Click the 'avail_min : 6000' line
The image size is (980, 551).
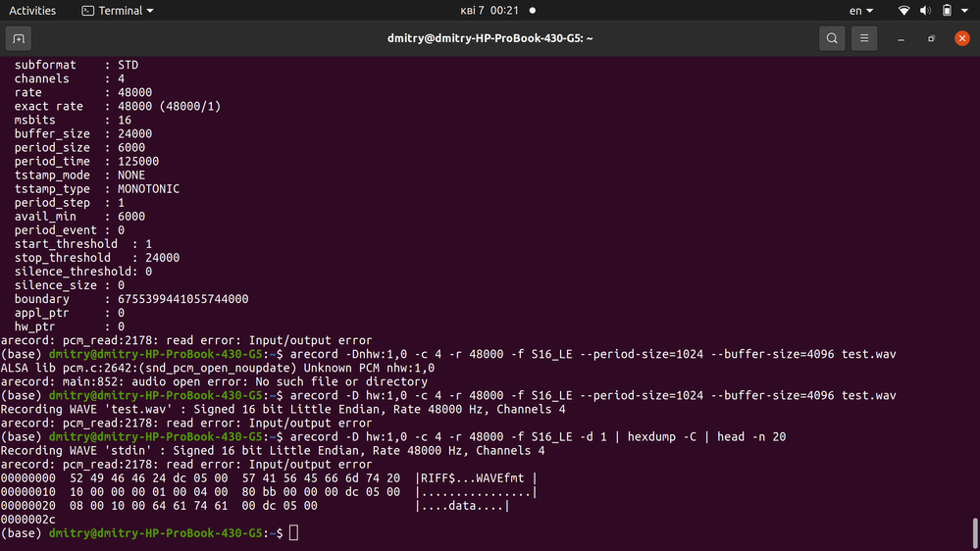(x=80, y=216)
